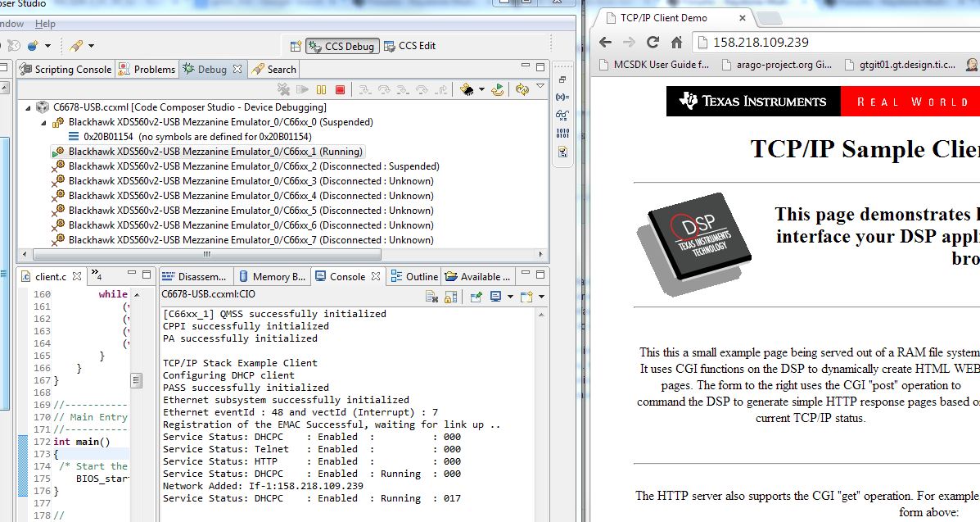Toggle Pin Console icon
Screen dimensions: 980x522
(476, 297)
